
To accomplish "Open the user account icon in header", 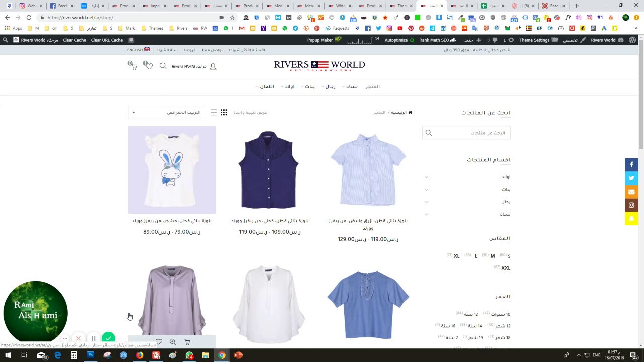I will 213,66.
